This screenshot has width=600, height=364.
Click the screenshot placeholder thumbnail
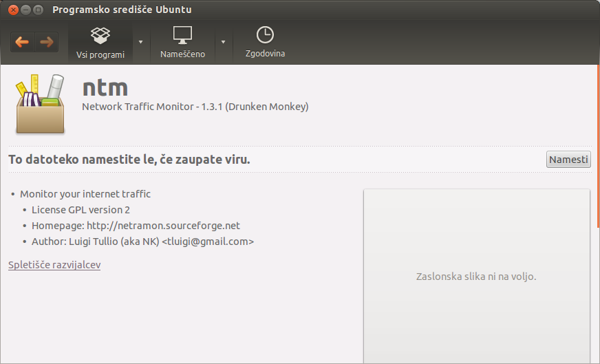coord(476,277)
